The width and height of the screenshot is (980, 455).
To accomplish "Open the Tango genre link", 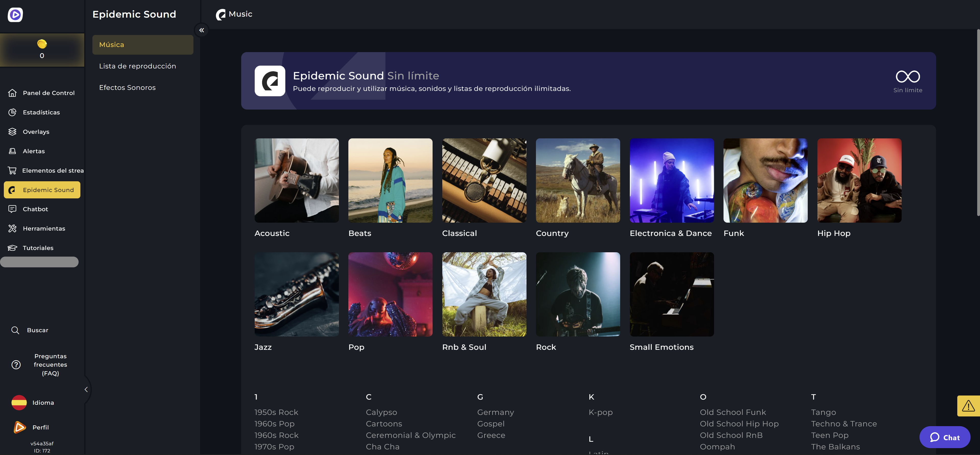I will tap(823, 412).
